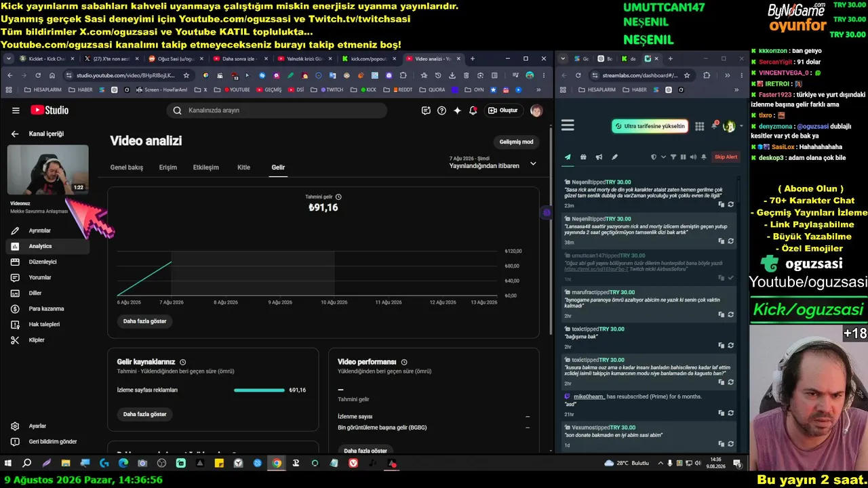Viewport: 868px width, 488px height.
Task: Click the video thumbnail showing 1:22
Action: (x=47, y=169)
